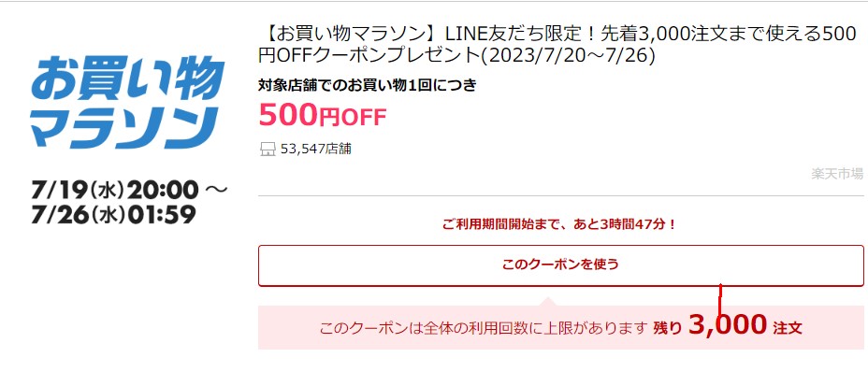The height and width of the screenshot is (386, 868).
Task: Select the 【お買い物マラソン】LINE友だち限定 coupon title line
Action: (x=561, y=35)
